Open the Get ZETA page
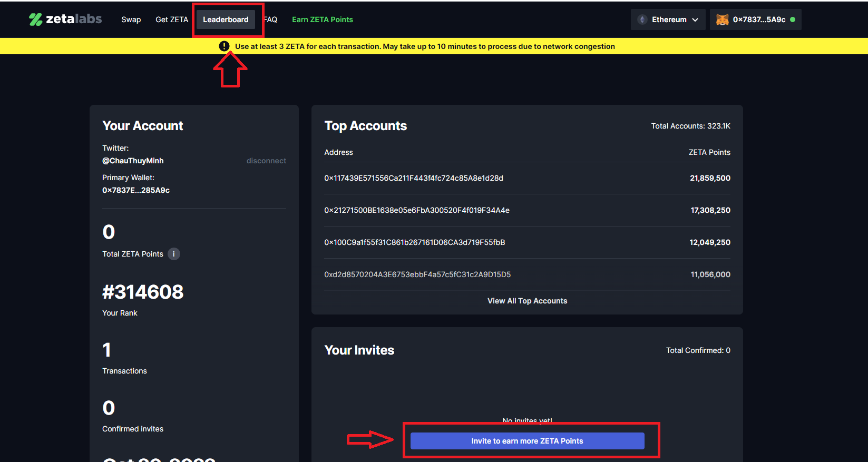Image resolution: width=868 pixels, height=462 pixels. (172, 19)
